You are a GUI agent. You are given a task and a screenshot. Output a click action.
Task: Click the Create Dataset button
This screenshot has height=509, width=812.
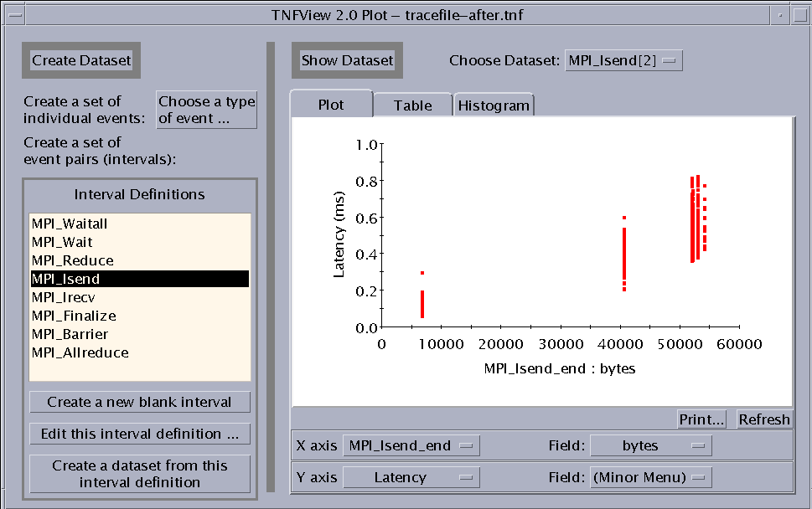(x=81, y=60)
